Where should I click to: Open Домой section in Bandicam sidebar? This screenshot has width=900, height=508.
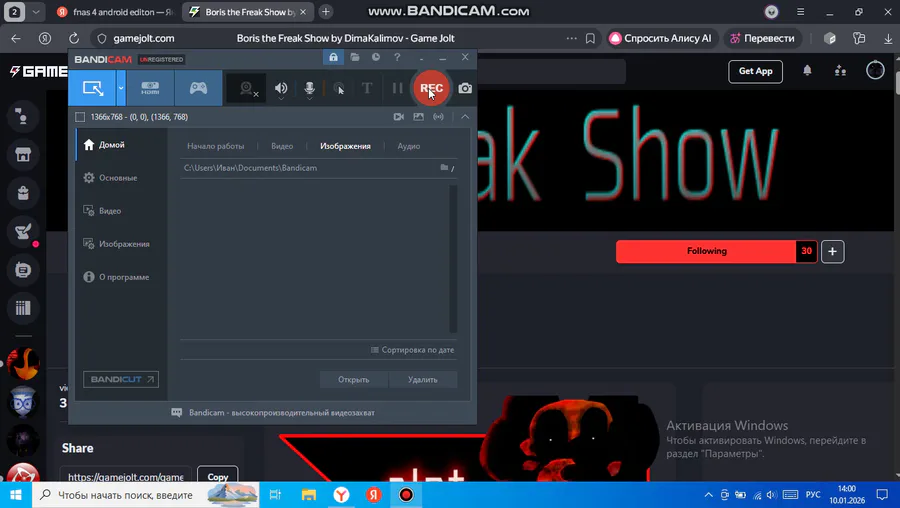point(121,145)
